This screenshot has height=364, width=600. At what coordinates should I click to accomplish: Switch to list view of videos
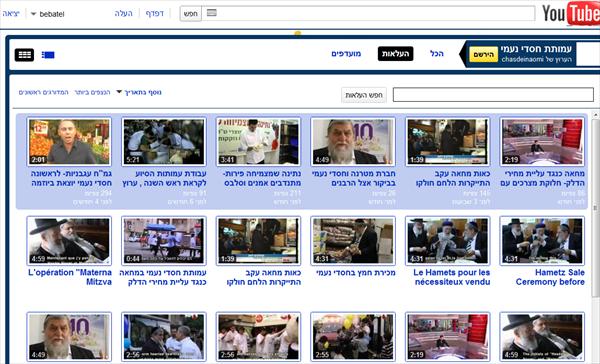pos(48,55)
